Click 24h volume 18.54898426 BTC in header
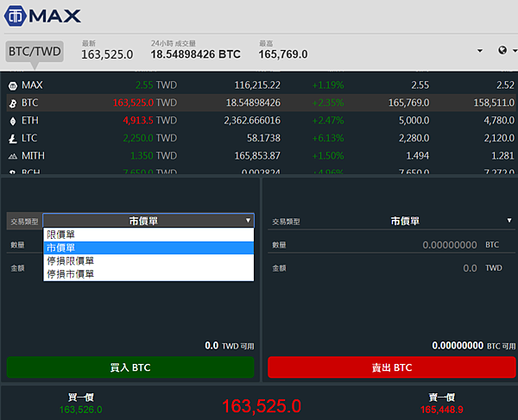 [x=196, y=54]
